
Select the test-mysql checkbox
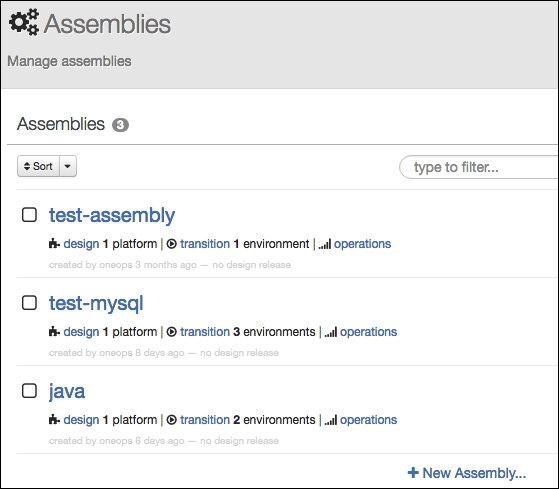(29, 303)
